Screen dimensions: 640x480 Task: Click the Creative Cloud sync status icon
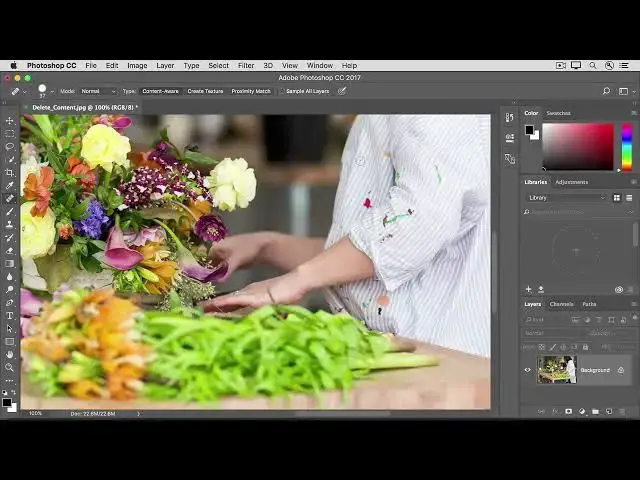pyautogui.click(x=619, y=290)
